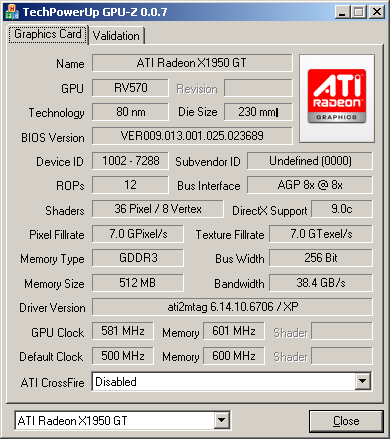
Task: Click the Device ID value 1002 - 7288
Action: coord(130,161)
